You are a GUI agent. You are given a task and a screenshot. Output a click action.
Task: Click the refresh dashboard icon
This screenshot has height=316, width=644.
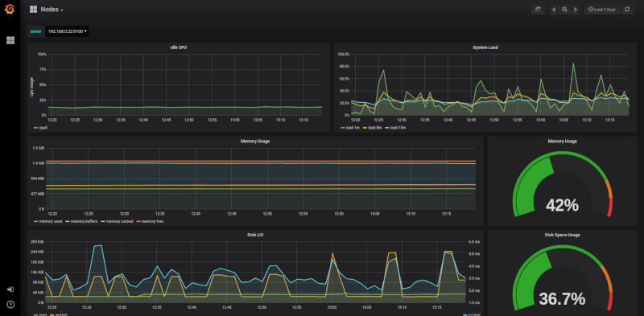(627, 10)
